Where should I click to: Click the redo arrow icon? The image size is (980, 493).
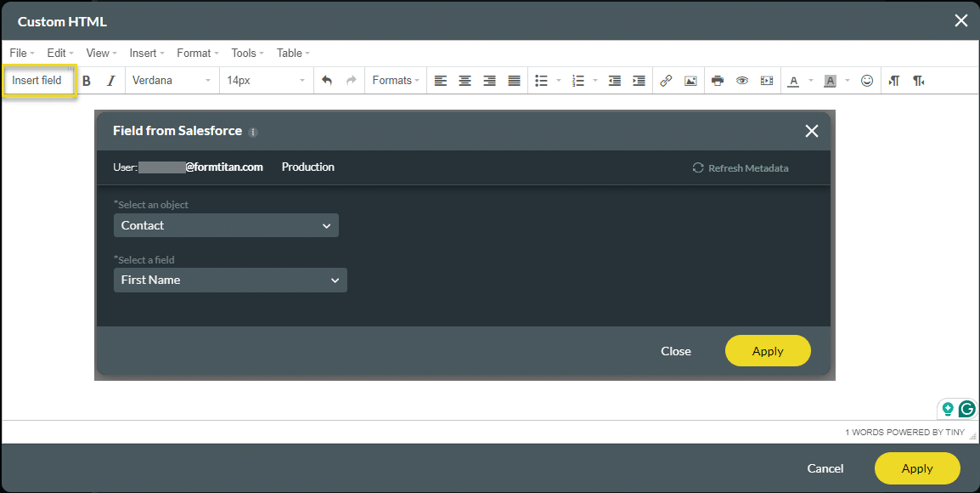pos(351,80)
